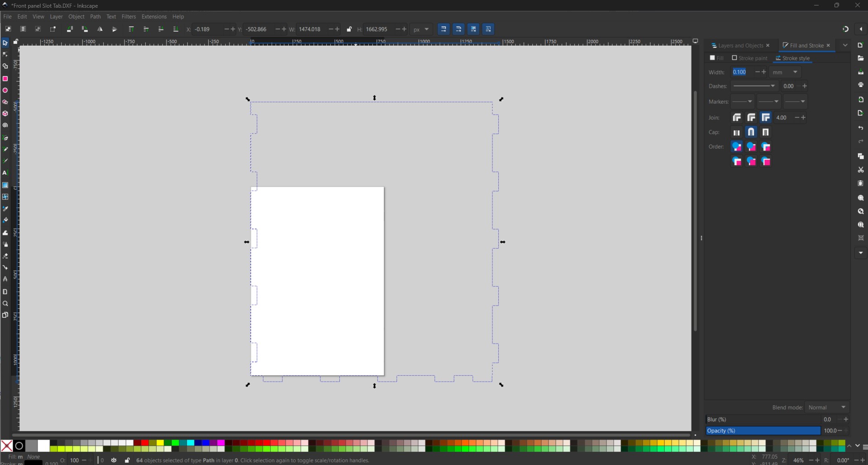Click the vertical canvas scrollbar
Image resolution: width=868 pixels, height=465 pixels.
[x=695, y=211]
